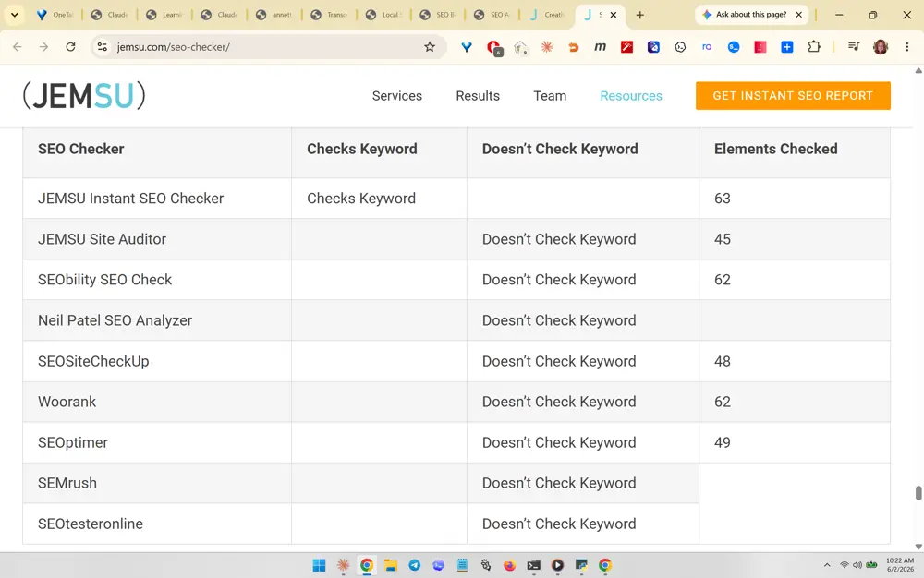Open the Chrome profile avatar
The width and height of the screenshot is (924, 578).
point(881,47)
